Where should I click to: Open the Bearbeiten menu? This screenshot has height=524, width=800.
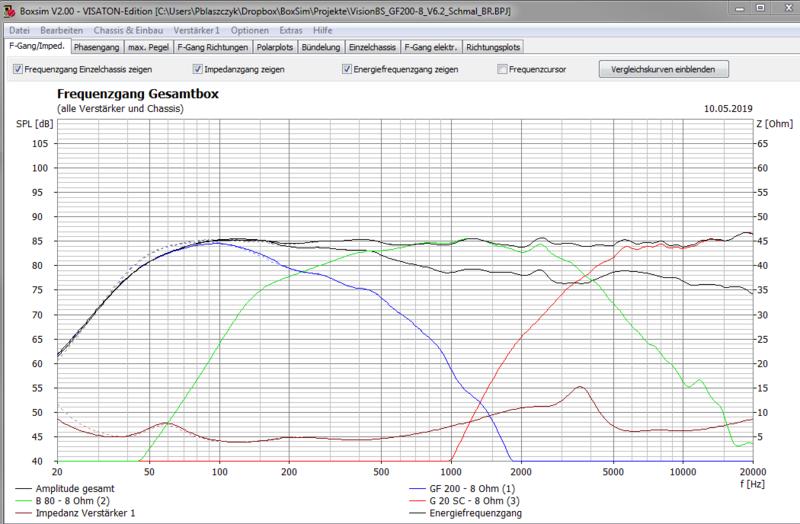click(x=61, y=30)
